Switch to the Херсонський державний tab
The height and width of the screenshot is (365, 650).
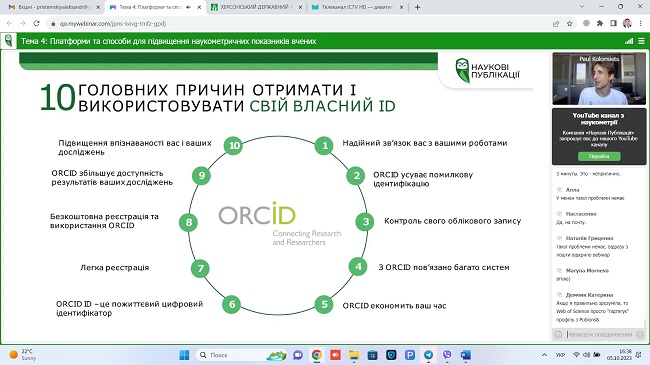point(257,7)
